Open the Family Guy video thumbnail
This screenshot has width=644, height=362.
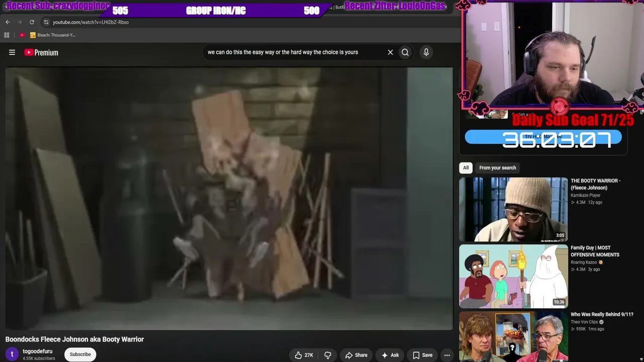[x=513, y=277]
